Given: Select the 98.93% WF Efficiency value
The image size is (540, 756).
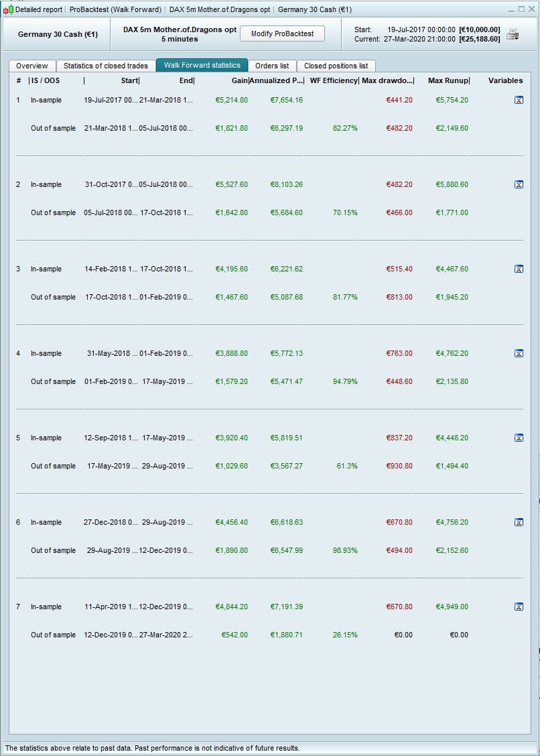Looking at the screenshot, I should 345,550.
